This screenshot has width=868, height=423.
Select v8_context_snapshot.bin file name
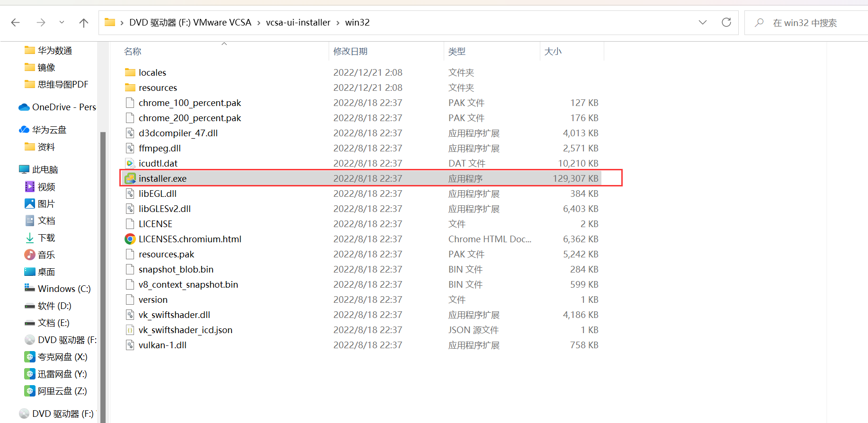pos(188,284)
